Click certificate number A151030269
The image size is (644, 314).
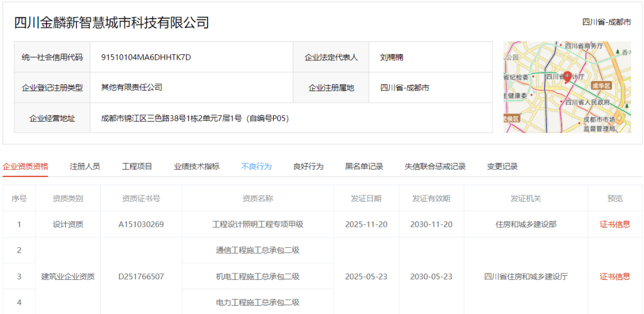pyautogui.click(x=141, y=224)
